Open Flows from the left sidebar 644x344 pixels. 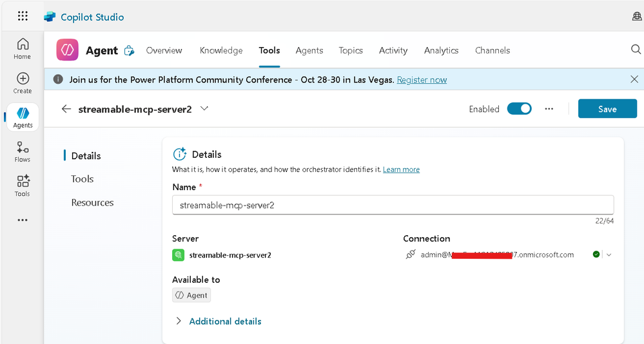23,151
